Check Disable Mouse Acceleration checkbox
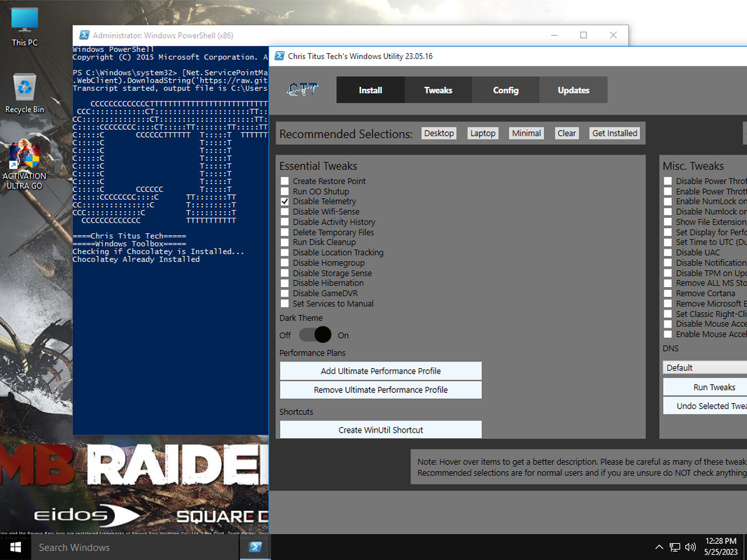This screenshot has height=560, width=747. pyautogui.click(x=668, y=324)
